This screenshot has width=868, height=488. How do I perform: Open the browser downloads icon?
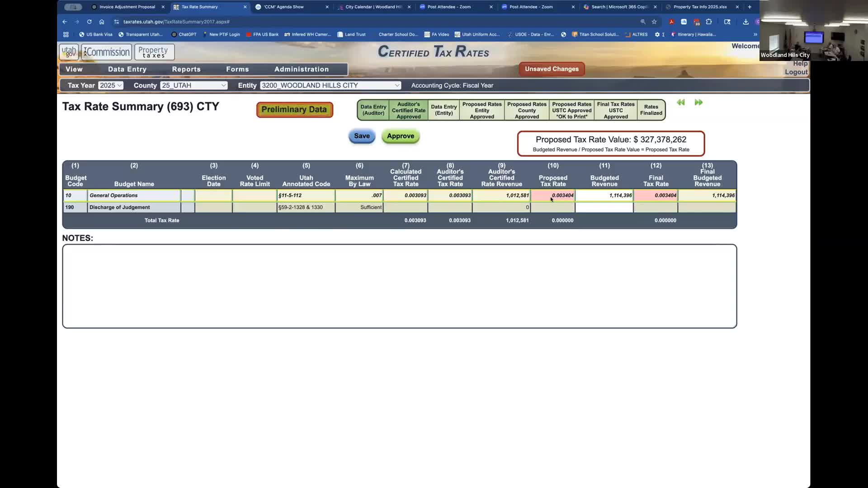point(746,22)
